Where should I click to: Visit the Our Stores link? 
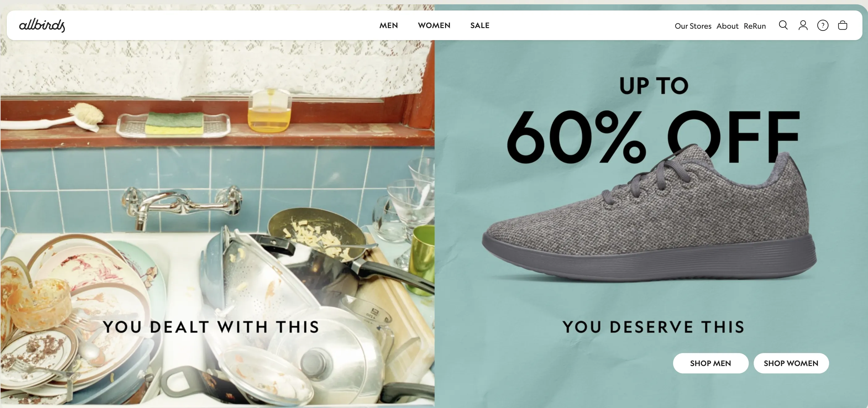(x=693, y=26)
